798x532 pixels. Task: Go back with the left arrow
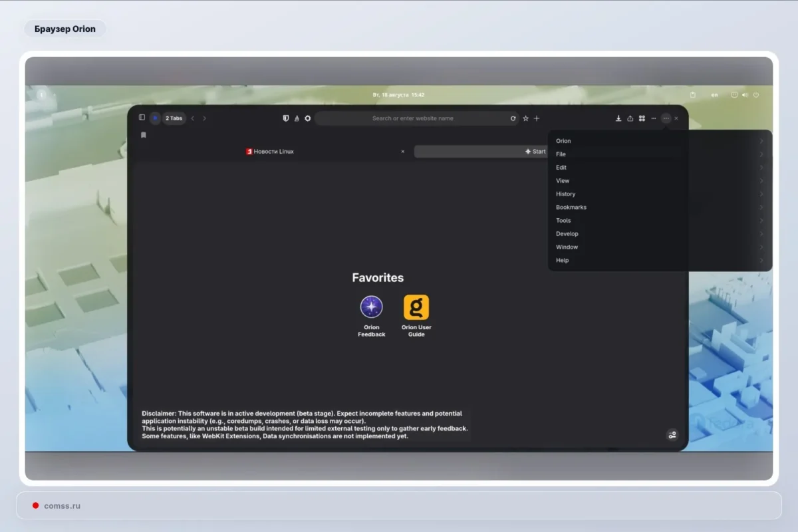tap(193, 118)
